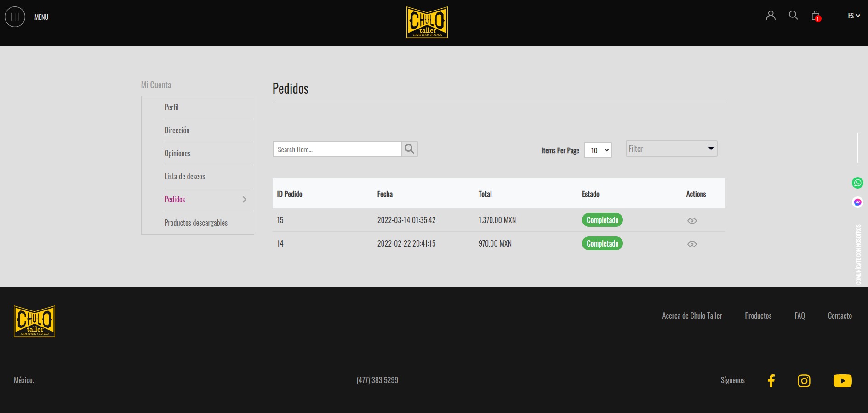Screen dimensions: 868x413
Task: Open the Filter dropdown
Action: [671, 149]
